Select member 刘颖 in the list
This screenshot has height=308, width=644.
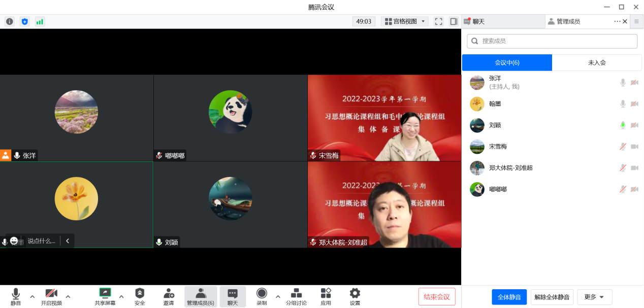click(x=552, y=125)
